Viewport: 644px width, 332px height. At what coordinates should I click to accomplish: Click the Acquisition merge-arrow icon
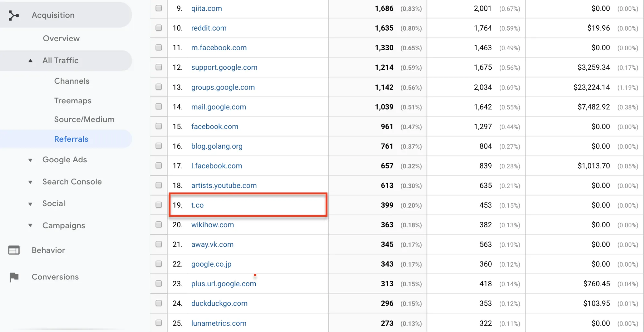tap(14, 15)
